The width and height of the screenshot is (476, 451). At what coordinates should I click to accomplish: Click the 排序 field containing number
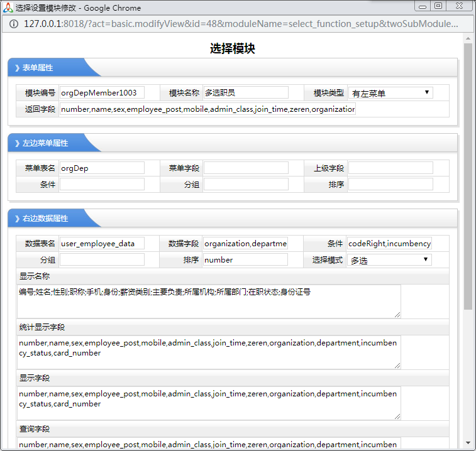[x=246, y=260]
